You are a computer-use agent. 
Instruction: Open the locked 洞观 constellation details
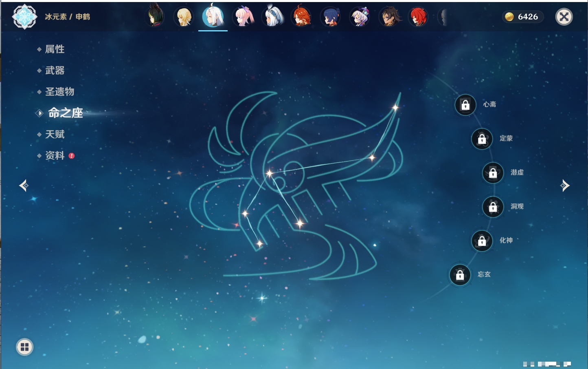point(493,207)
